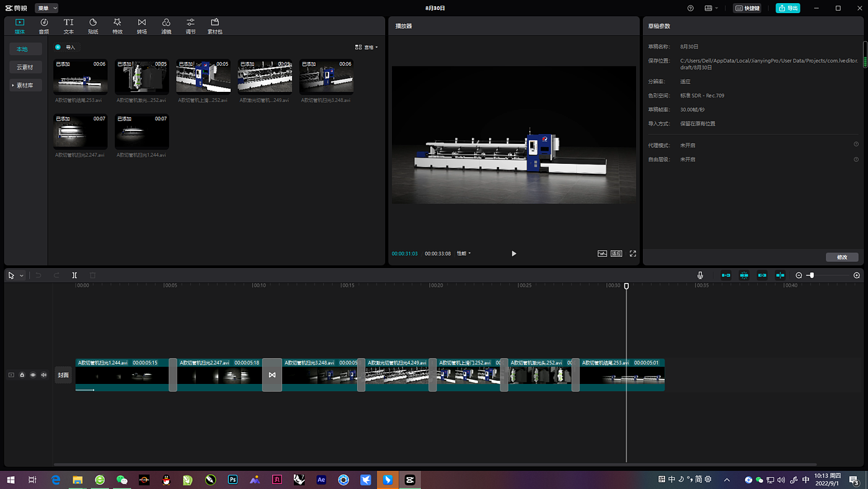Click the timeline zoom-in magnifier icon

coord(857,276)
